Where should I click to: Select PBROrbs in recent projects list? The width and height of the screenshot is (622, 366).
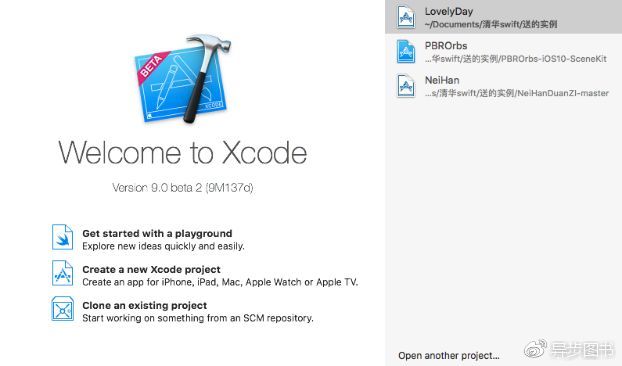tap(503, 52)
